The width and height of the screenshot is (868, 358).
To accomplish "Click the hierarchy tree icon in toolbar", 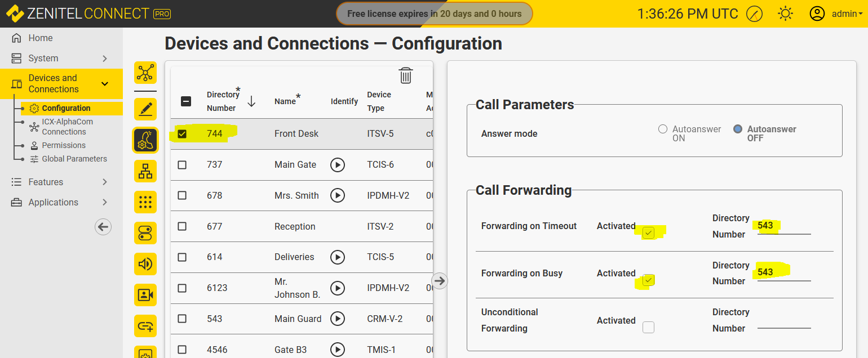I will click(x=145, y=171).
